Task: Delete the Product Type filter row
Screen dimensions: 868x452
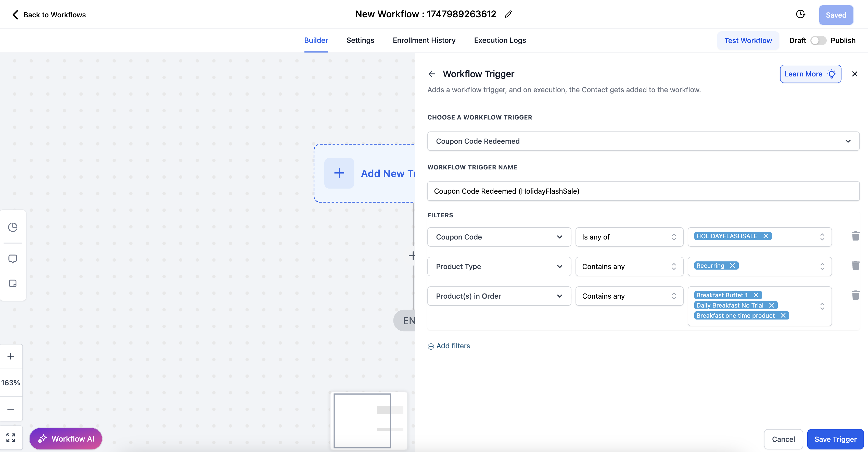Action: [x=855, y=266]
